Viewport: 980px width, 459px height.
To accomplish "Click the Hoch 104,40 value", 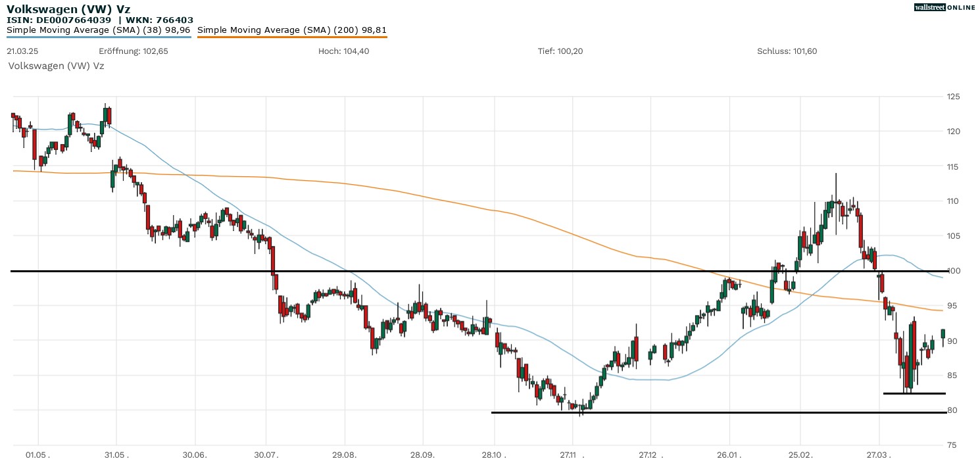I will tap(343, 51).
